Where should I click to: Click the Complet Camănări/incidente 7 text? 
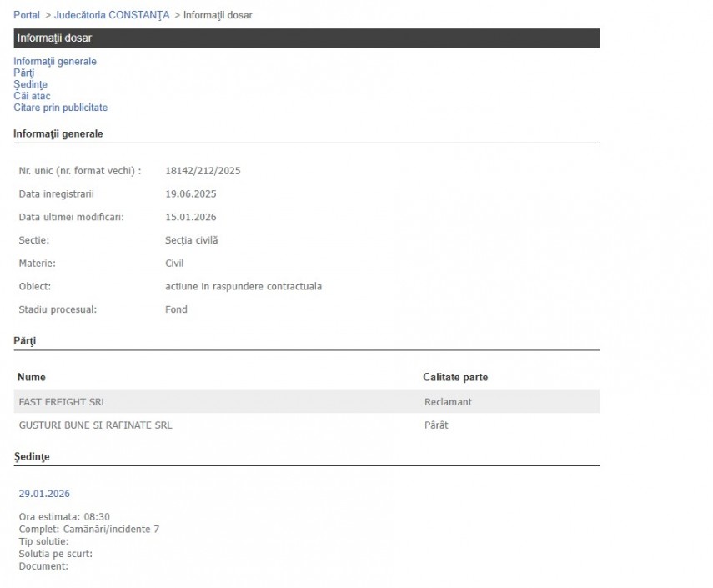(x=89, y=529)
